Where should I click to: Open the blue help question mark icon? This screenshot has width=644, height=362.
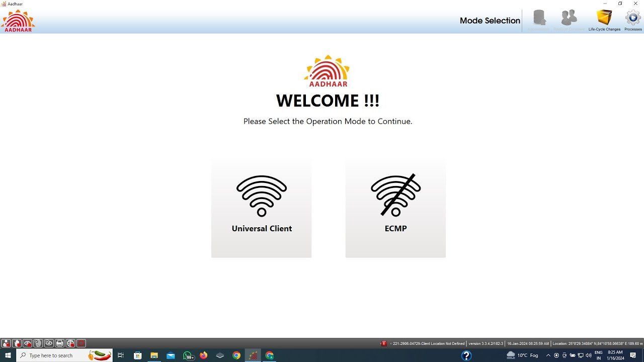466,355
